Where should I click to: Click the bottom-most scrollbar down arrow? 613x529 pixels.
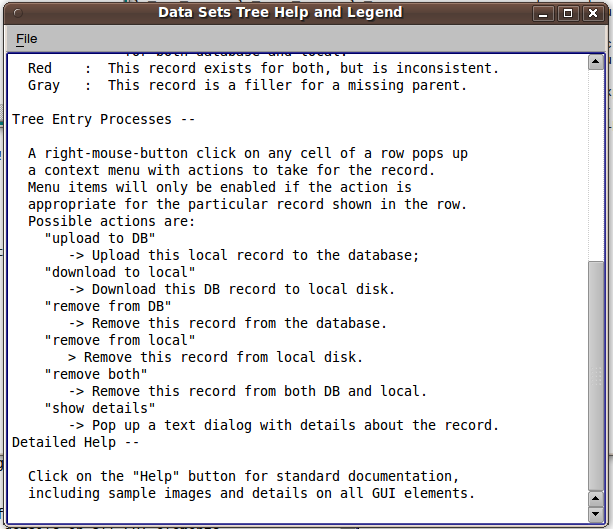tap(595, 514)
